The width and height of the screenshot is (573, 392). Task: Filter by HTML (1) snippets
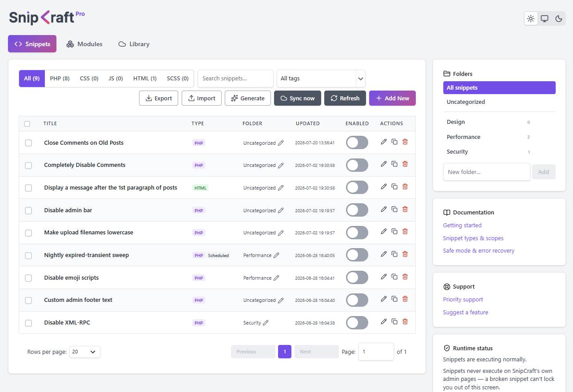point(145,78)
